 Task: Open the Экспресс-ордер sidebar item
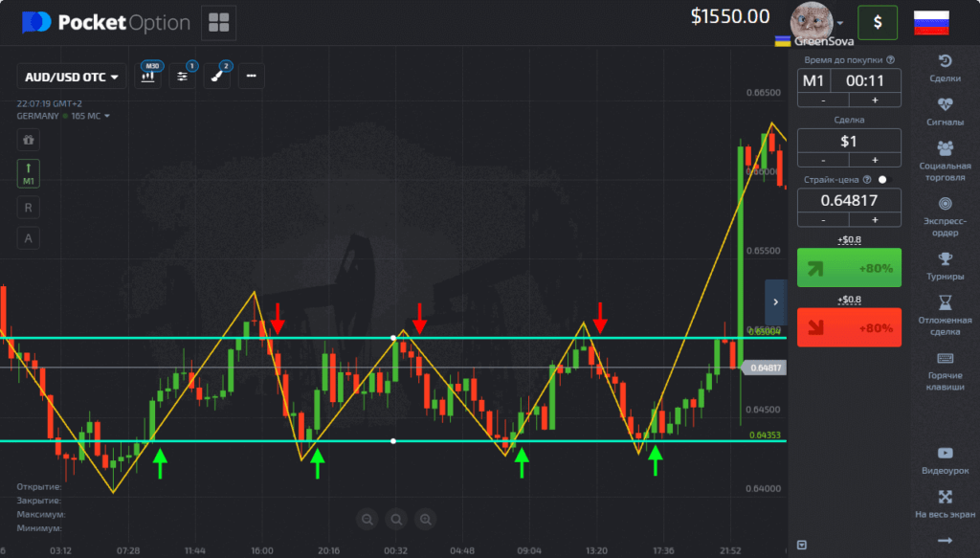(946, 212)
